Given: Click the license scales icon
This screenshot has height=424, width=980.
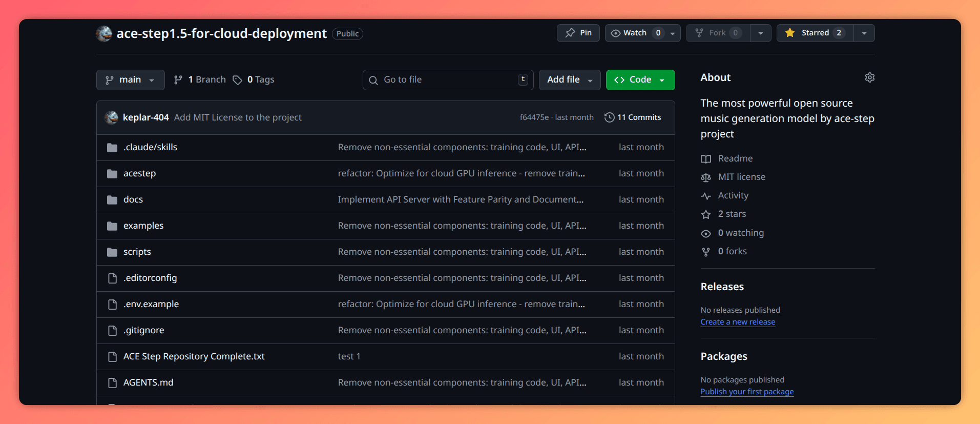Looking at the screenshot, I should click(706, 177).
